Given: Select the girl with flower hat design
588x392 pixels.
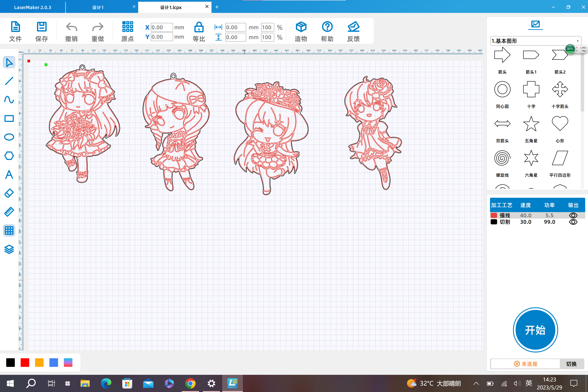Looking at the screenshot, I should [x=271, y=138].
